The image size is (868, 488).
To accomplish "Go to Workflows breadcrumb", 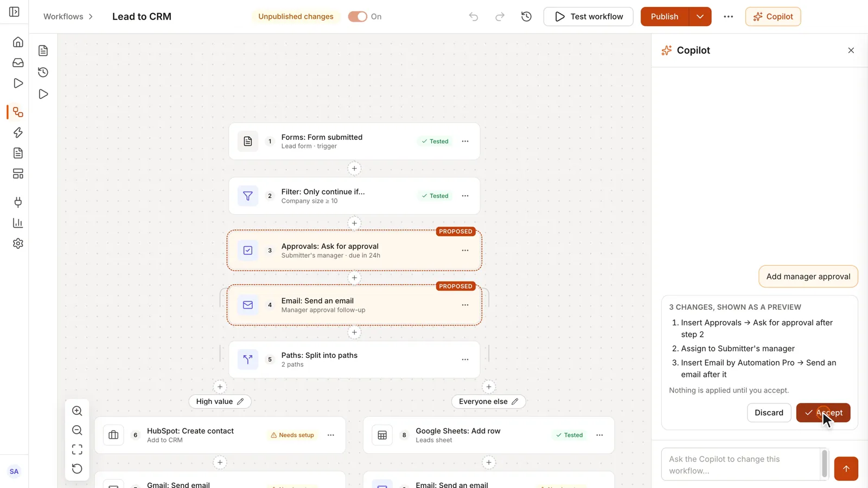I will click(x=63, y=17).
